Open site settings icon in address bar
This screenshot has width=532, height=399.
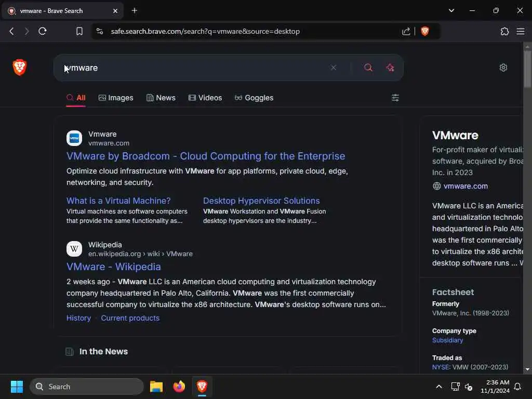pos(99,31)
